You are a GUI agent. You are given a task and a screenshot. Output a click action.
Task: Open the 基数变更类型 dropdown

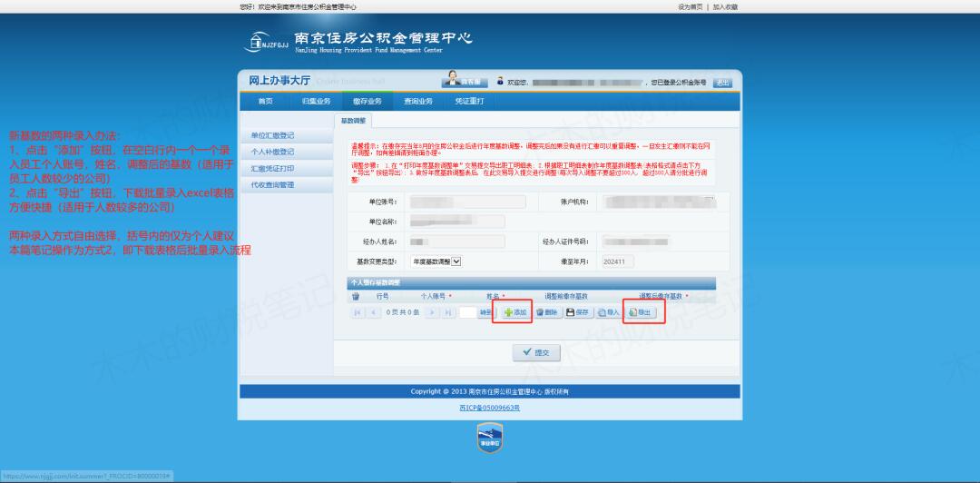click(x=436, y=261)
